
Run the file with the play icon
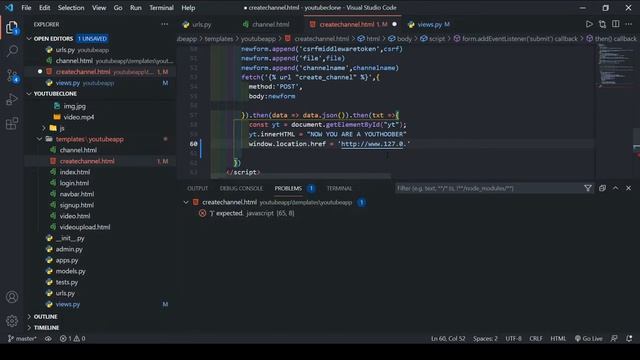pos(589,24)
